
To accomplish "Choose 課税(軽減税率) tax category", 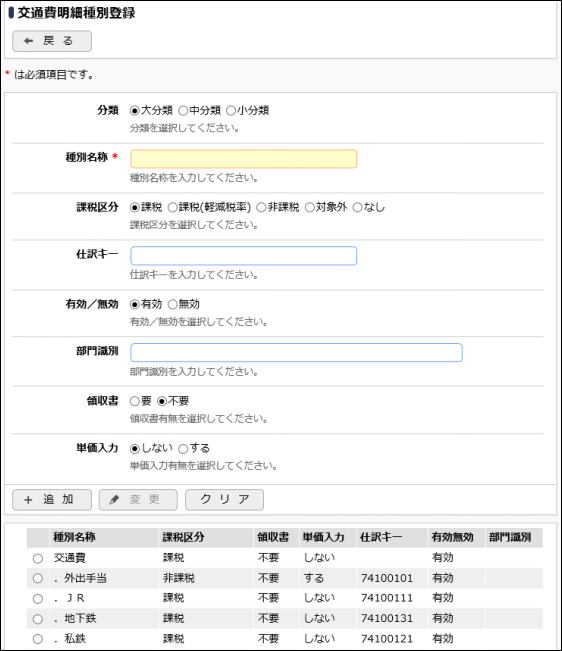I will (172, 207).
